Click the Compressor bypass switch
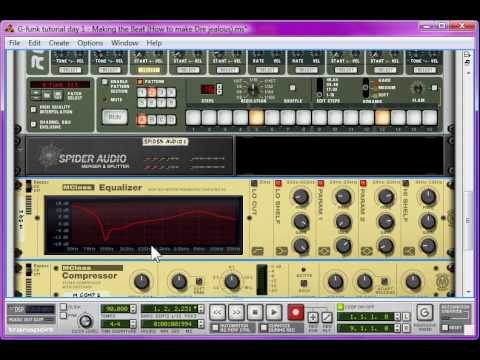 point(29,270)
